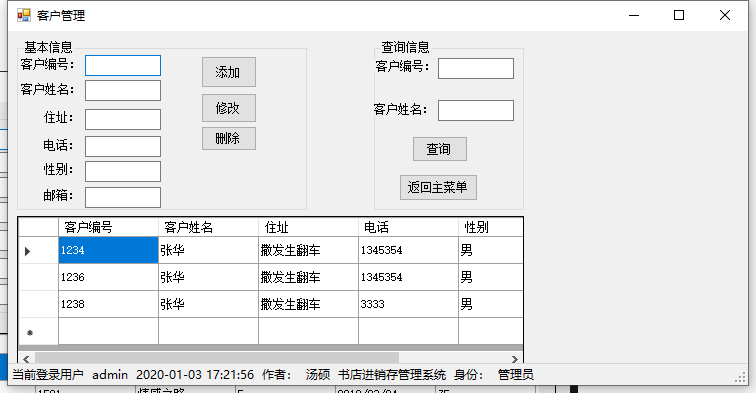Screen dimensions: 756x393
Task: Click the top-left select-all grid corner cell
Action: tap(39, 227)
